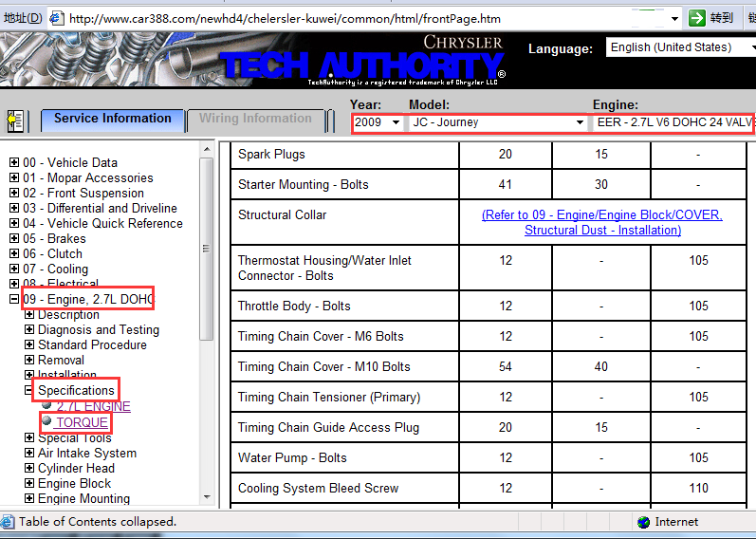Expand 00 - Vehicle Data node
756x539 pixels.
tap(14, 162)
